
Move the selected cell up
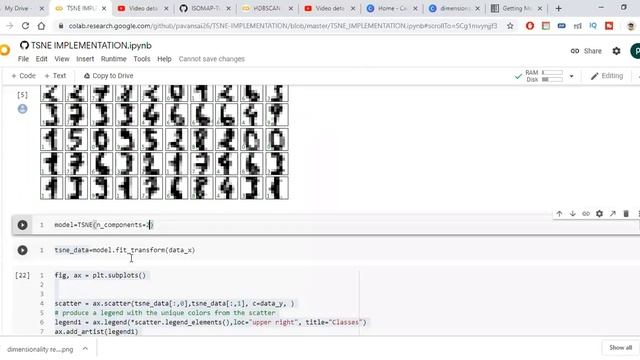pyautogui.click(x=559, y=213)
